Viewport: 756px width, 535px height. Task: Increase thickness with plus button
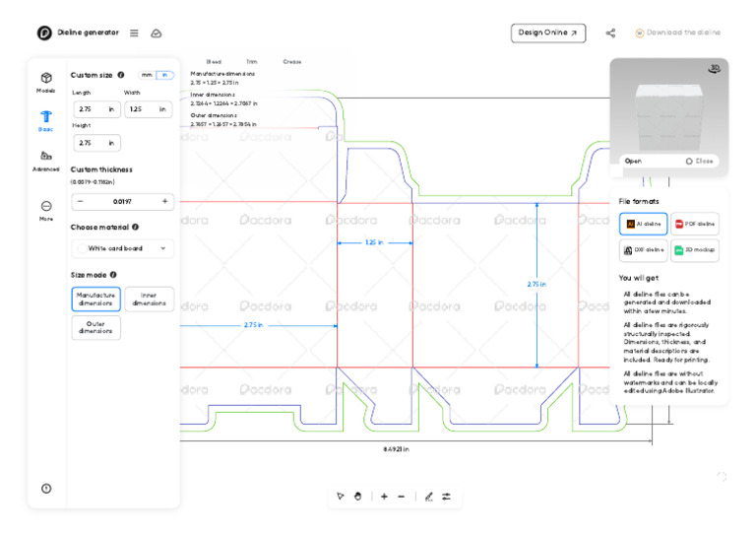click(165, 201)
